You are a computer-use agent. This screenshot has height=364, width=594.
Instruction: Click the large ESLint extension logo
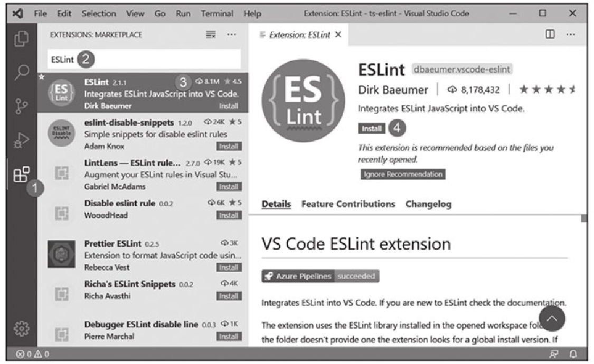[x=303, y=101]
